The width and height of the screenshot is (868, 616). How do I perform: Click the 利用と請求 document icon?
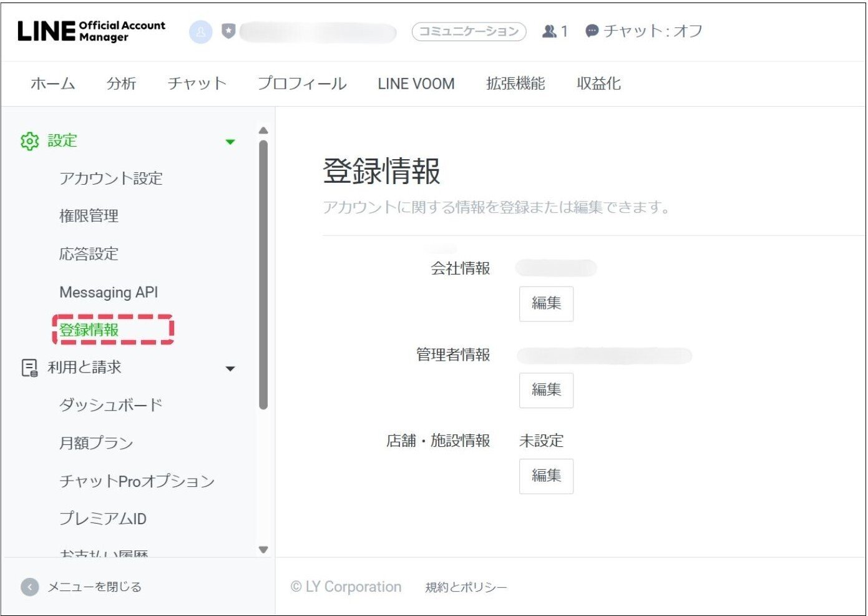tap(29, 368)
